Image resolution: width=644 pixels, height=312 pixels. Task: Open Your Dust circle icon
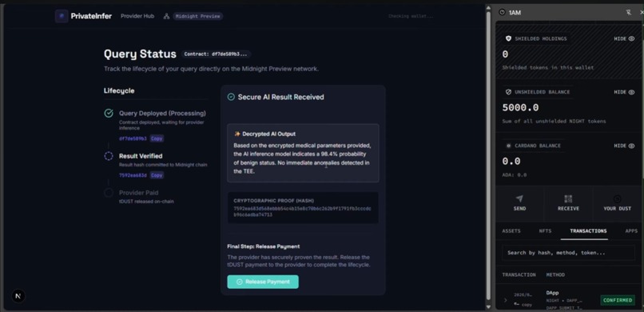click(618, 198)
